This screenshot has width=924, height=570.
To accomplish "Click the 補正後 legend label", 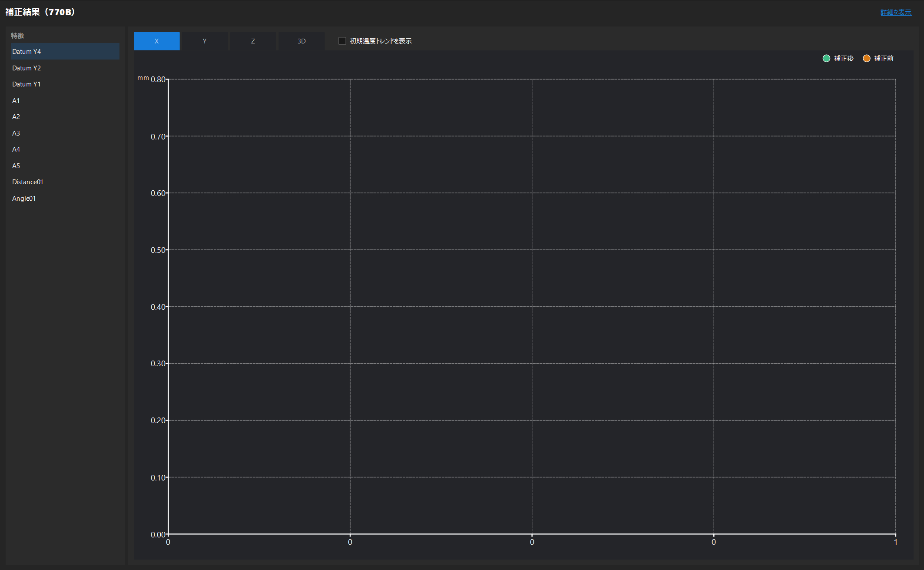I will tap(844, 58).
